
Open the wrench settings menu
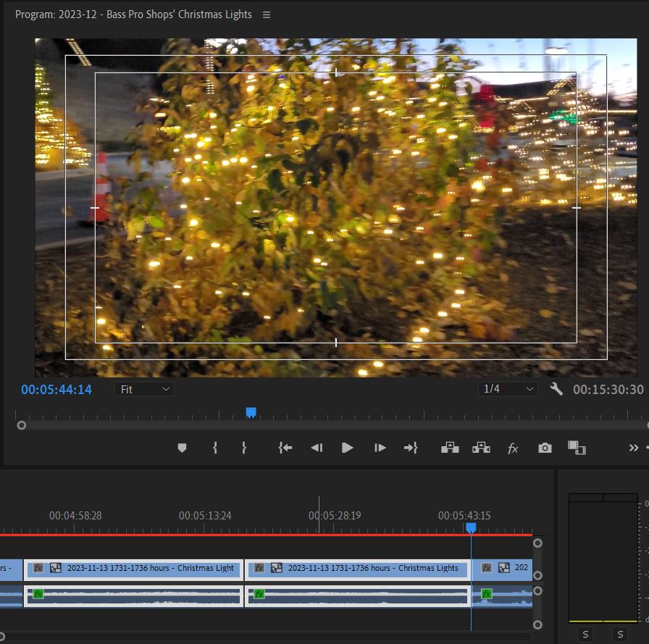pyautogui.click(x=556, y=389)
